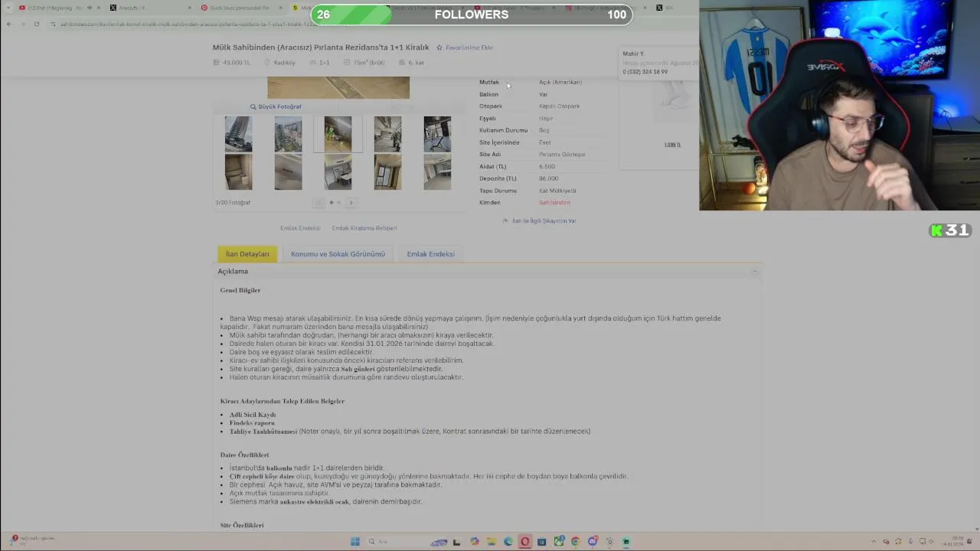
Task: Select the lobby interior thumbnail
Action: point(387,134)
